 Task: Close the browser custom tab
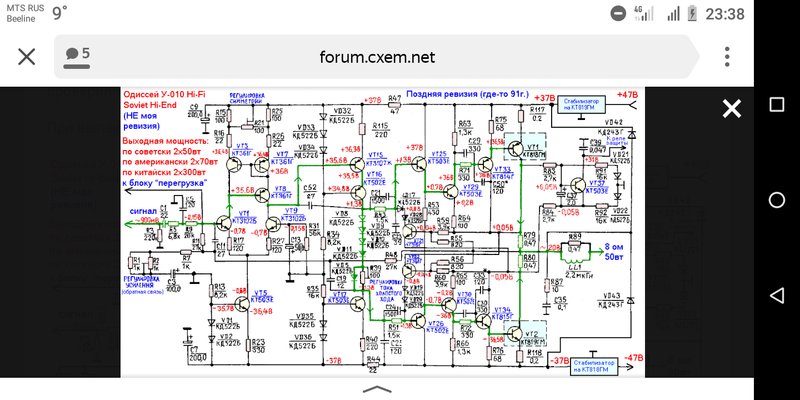[27, 57]
